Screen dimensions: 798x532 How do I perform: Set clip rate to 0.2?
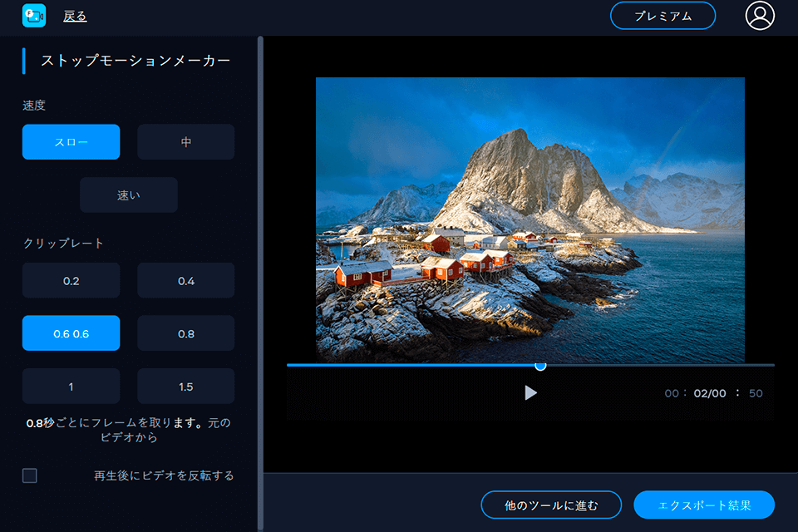pyautogui.click(x=71, y=279)
